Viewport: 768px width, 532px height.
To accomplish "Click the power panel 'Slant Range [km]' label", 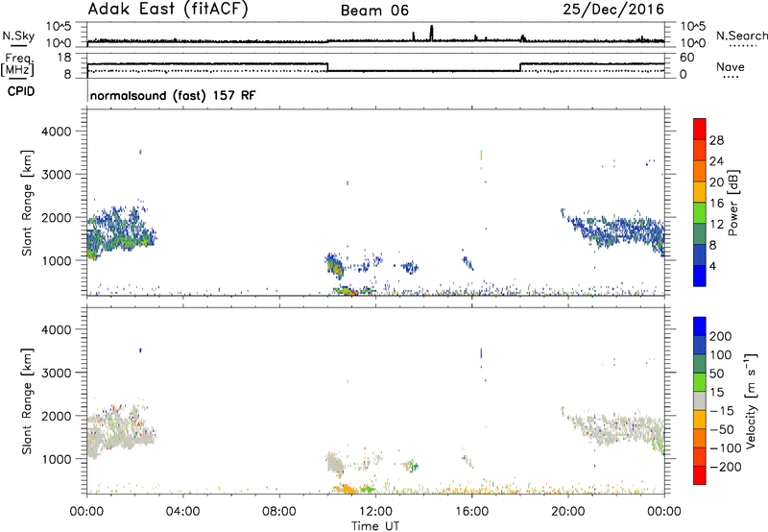I will tap(27, 203).
